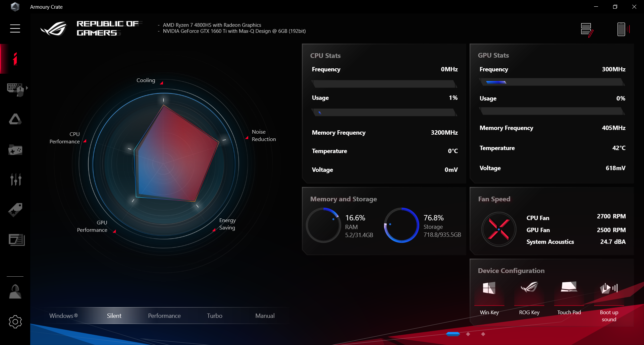
Task: Toggle the ROG Key setting
Action: pos(529,298)
